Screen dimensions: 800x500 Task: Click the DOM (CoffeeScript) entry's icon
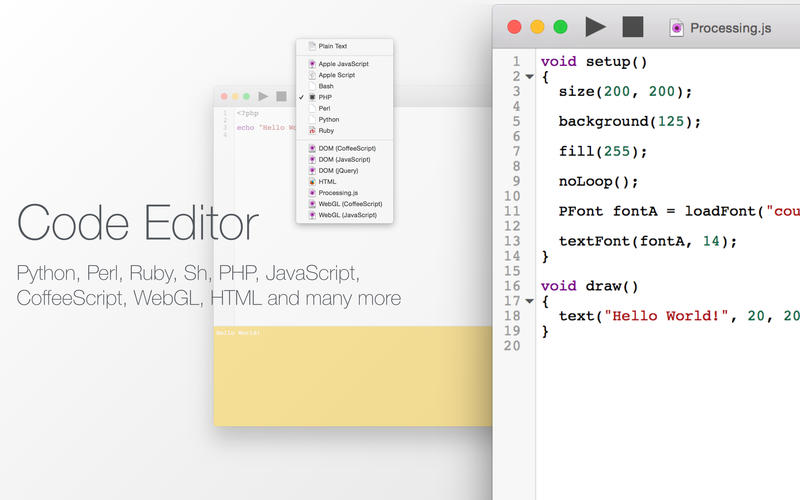coord(312,148)
